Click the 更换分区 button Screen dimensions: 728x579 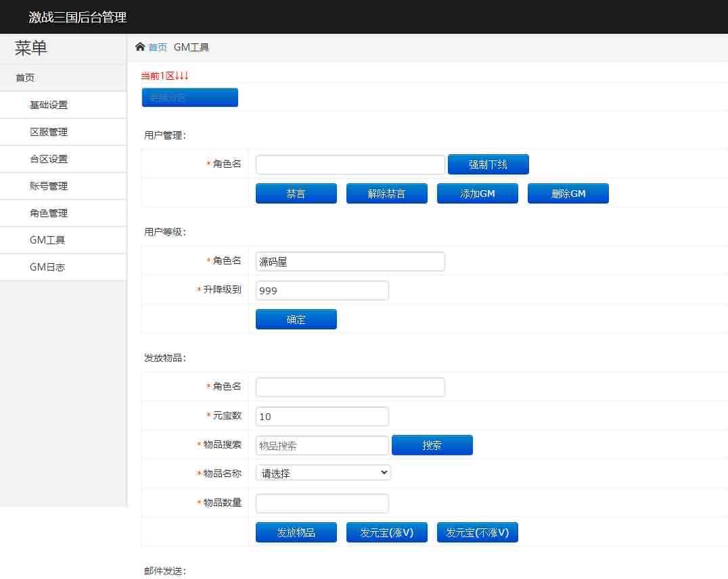click(x=189, y=97)
